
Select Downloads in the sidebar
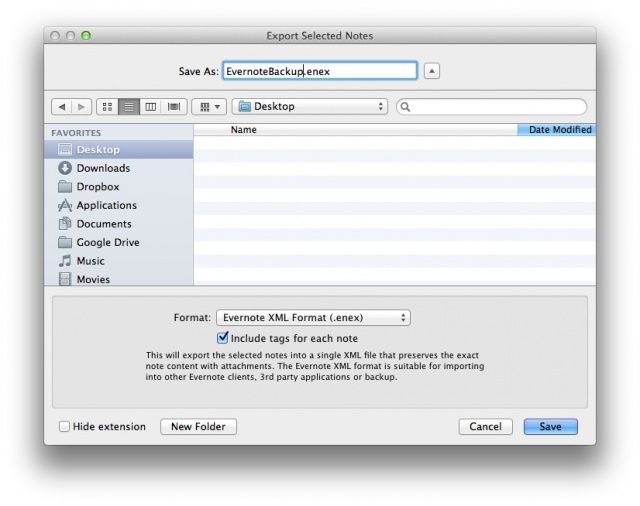[119, 168]
